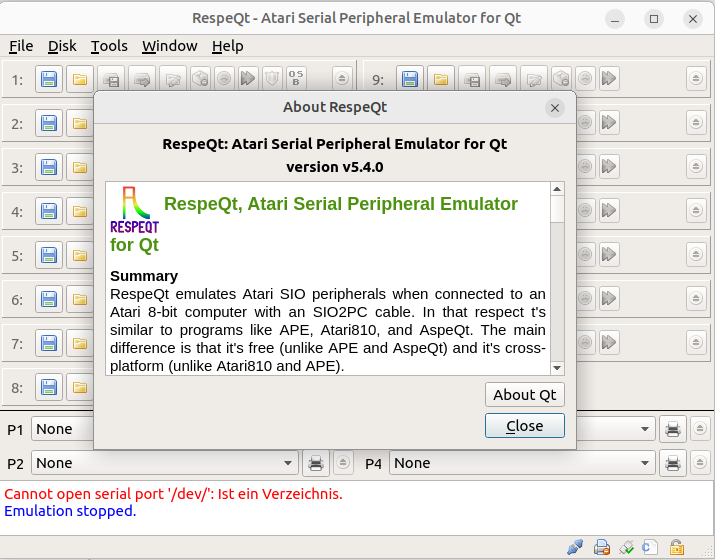Click the disk image icon for drive 1
Viewport: 715px width, 560px height.
(50, 79)
